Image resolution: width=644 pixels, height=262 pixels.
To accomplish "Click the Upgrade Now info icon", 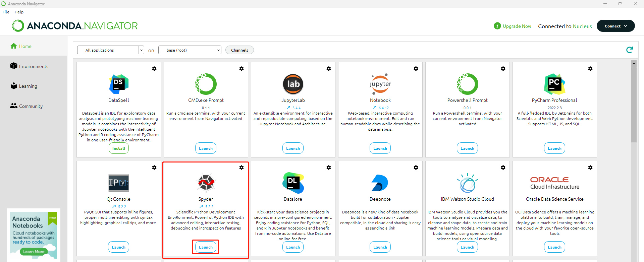I will click(497, 26).
